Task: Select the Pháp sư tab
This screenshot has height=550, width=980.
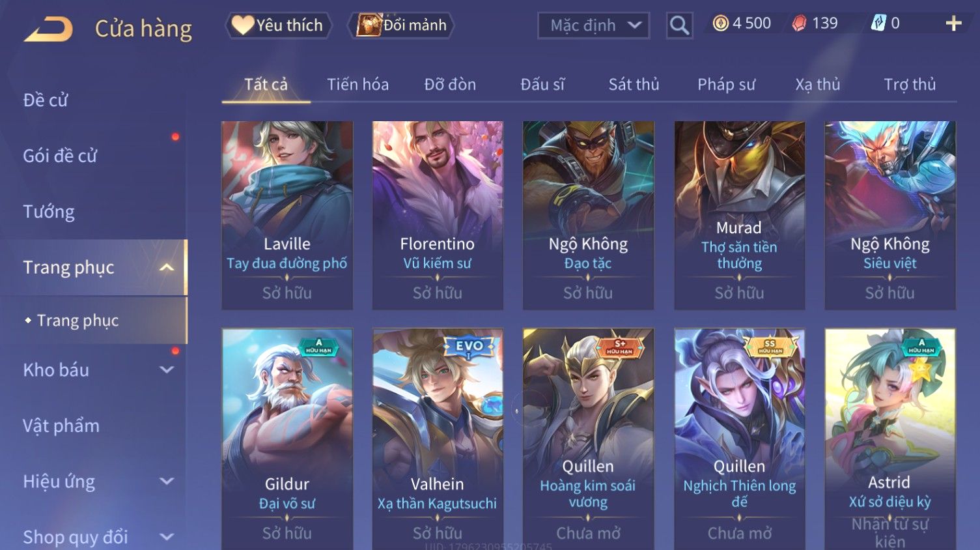Action: pos(726,85)
